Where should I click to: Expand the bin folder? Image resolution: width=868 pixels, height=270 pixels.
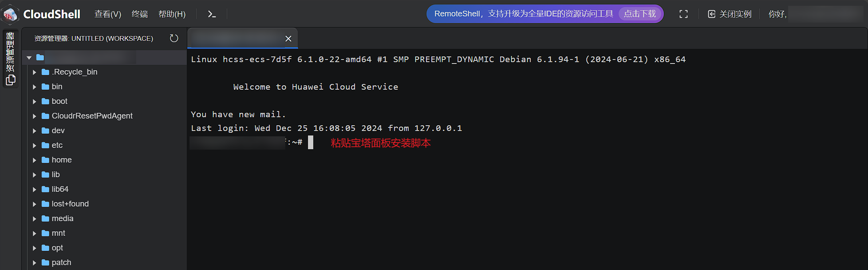[x=35, y=87]
